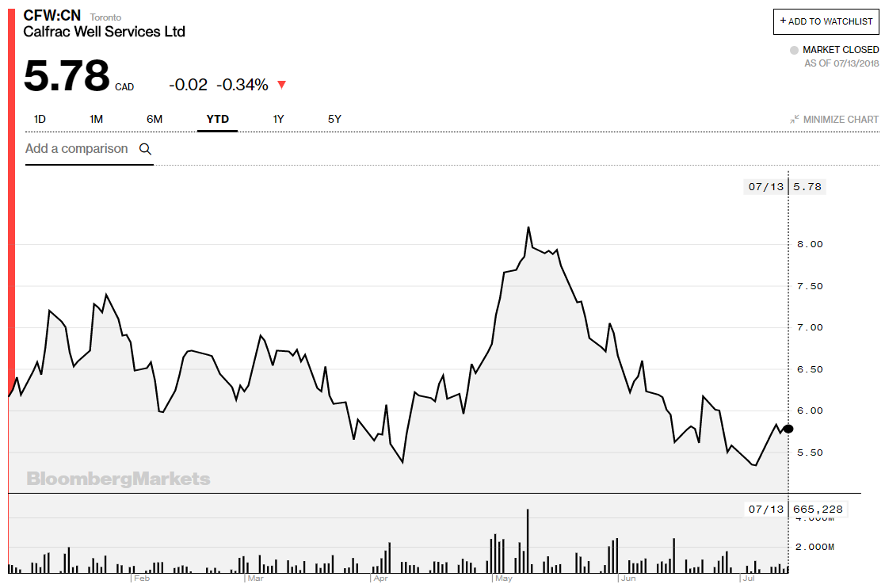Click the 6.00 y-axis label
Screen dimensions: 885x588
click(810, 410)
